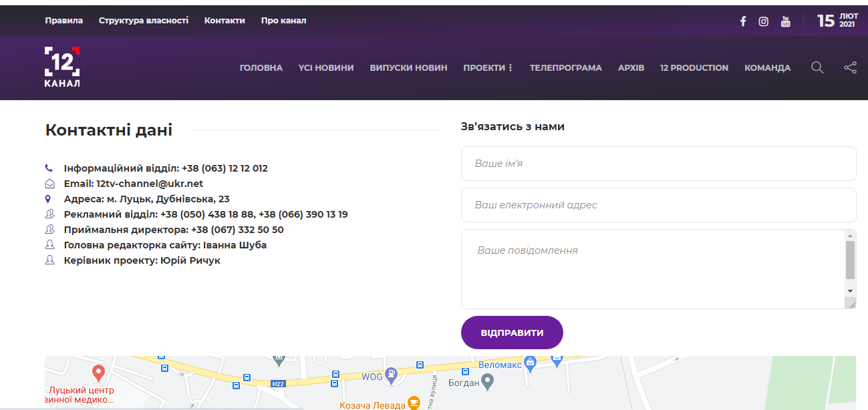Click the share icon in header

click(850, 67)
